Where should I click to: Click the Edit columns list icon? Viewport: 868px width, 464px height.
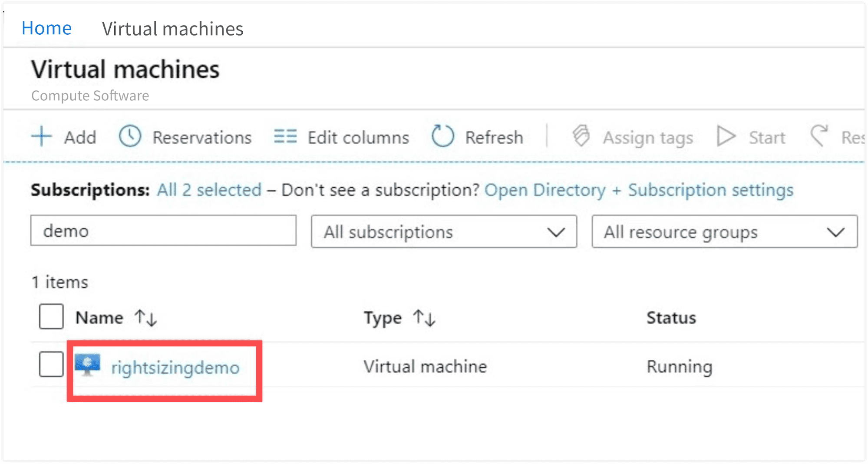pos(285,136)
